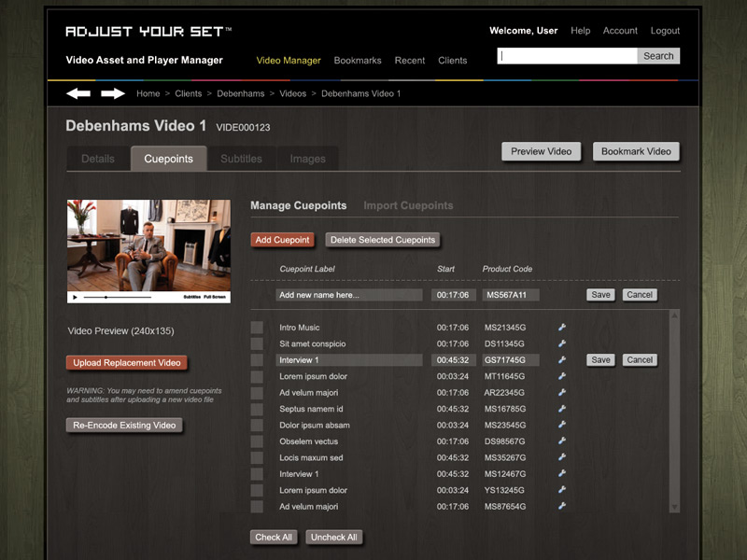Open the Details tab
Viewport: 747px width, 560px height.
click(98, 159)
